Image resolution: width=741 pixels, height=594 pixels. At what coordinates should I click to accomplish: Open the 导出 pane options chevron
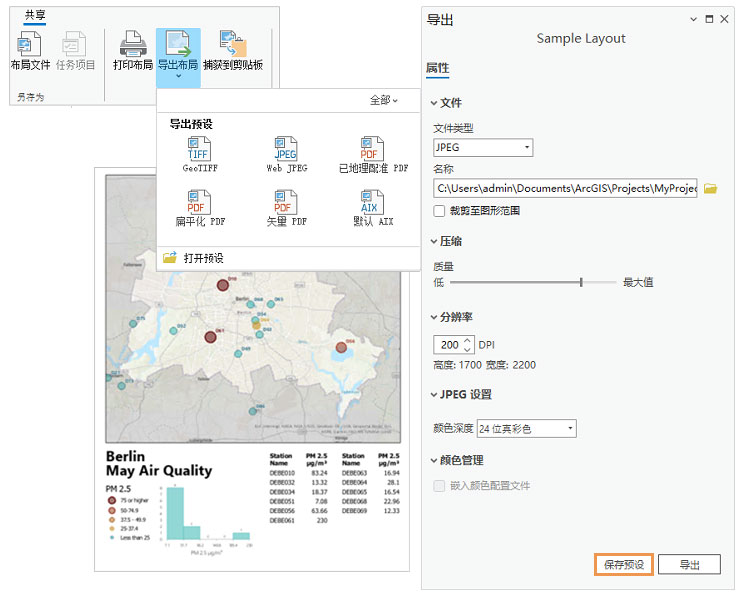(693, 19)
